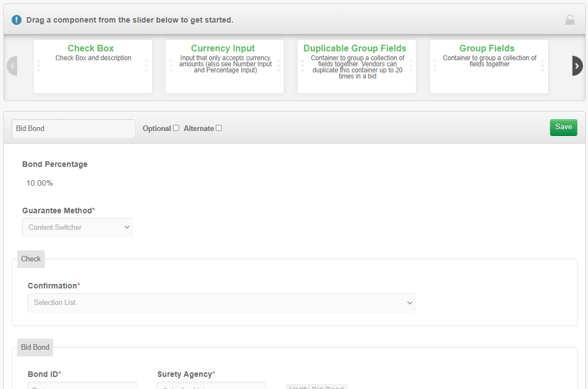This screenshot has height=389, width=588.
Task: Click right grip handle on Group Fields card
Action: (543, 66)
